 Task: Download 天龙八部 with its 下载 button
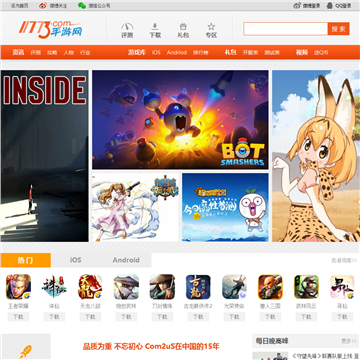click(x=90, y=317)
